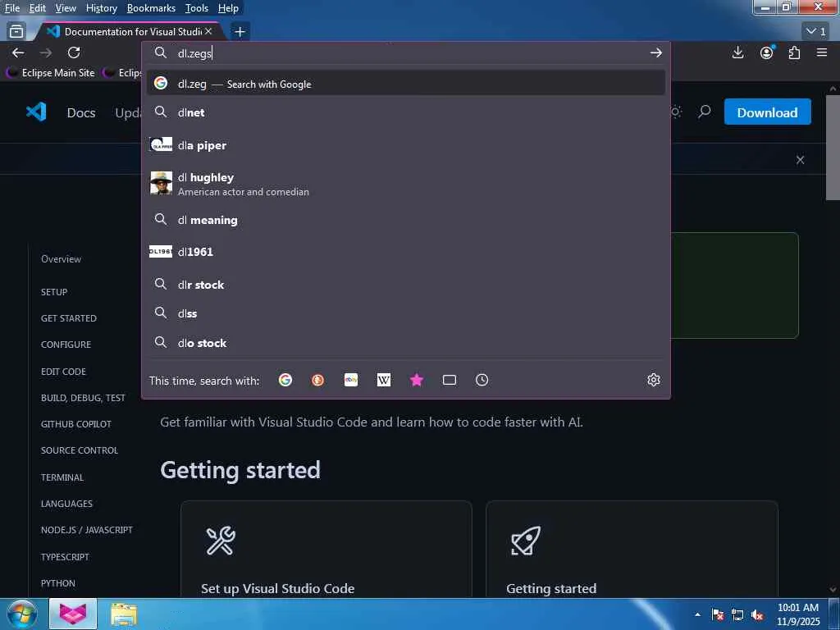Search open tabs with the tab icon
Screen dimensions: 840x630
pos(450,380)
